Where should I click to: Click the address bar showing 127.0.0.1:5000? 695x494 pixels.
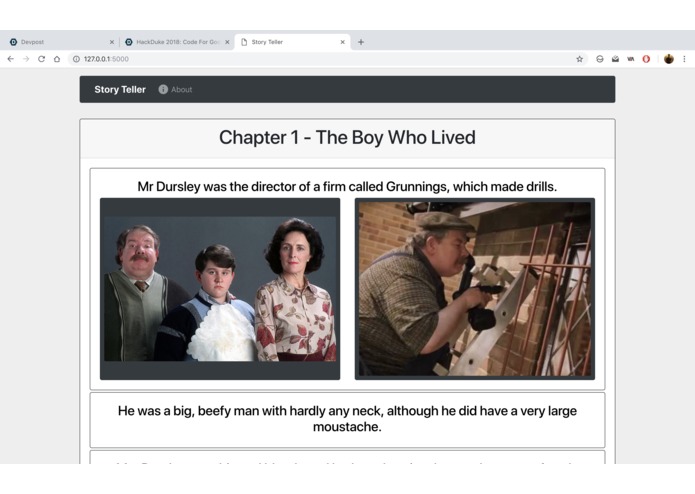[x=328, y=59]
